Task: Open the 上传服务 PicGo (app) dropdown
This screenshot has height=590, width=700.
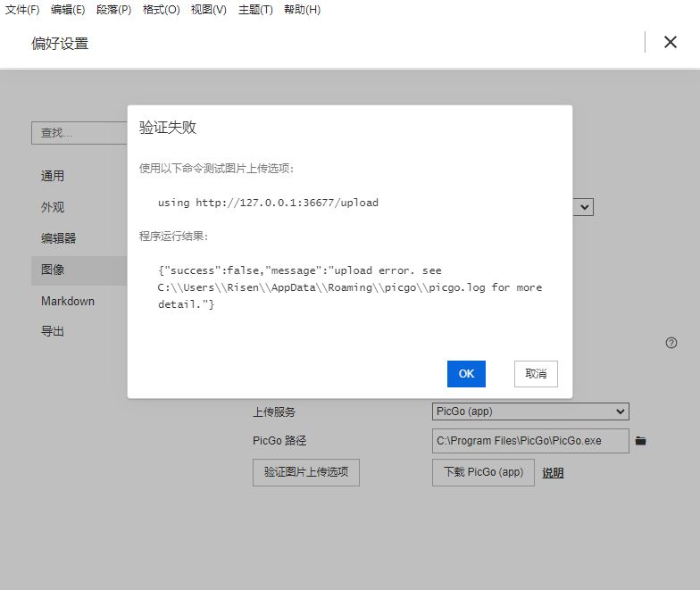Action: [x=530, y=411]
